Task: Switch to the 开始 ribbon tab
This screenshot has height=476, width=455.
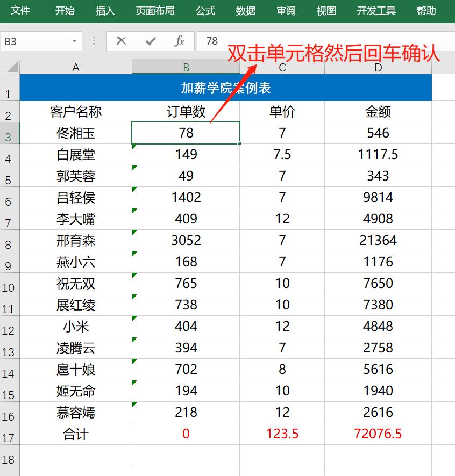Action: (64, 11)
